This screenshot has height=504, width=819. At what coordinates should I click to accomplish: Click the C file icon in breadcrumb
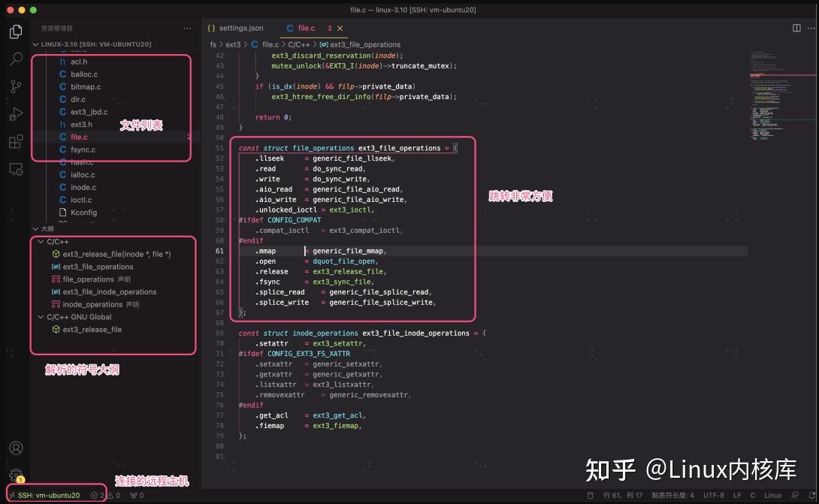(x=255, y=44)
